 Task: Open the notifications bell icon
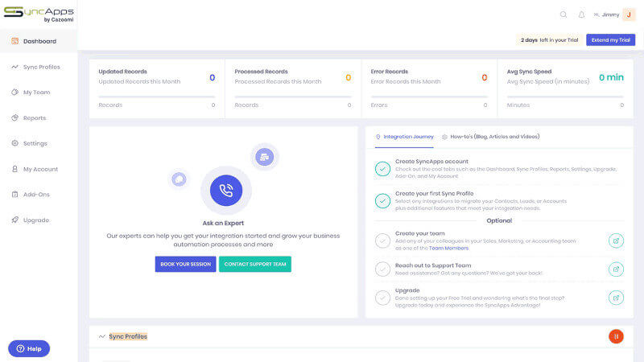pyautogui.click(x=582, y=14)
